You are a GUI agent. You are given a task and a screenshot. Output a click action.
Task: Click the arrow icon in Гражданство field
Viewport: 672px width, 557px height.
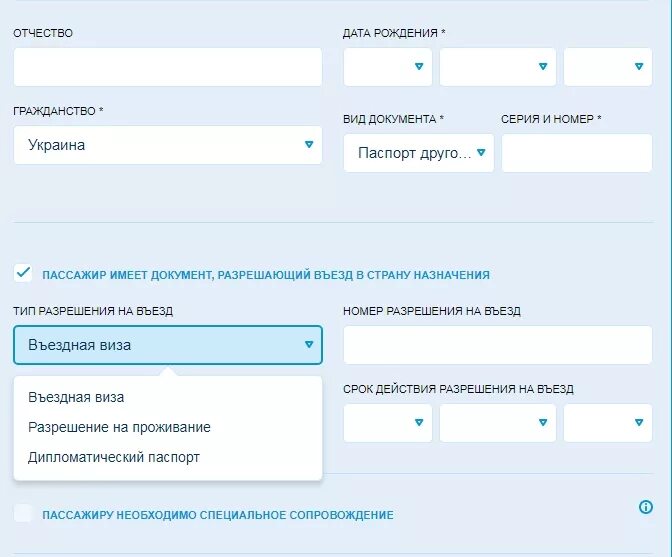309,144
